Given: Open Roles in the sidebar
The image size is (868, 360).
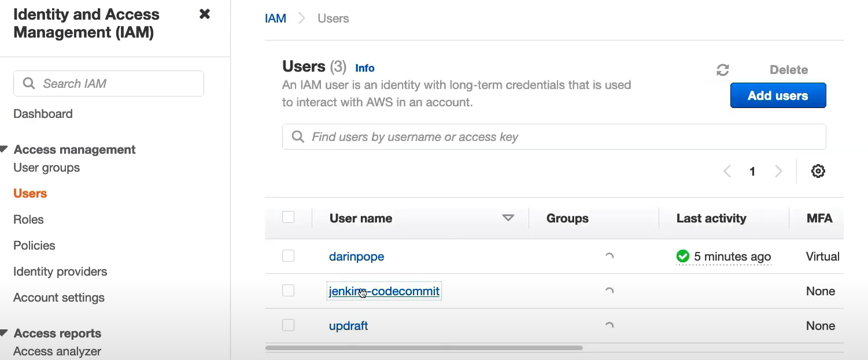Looking at the screenshot, I should tap(28, 220).
